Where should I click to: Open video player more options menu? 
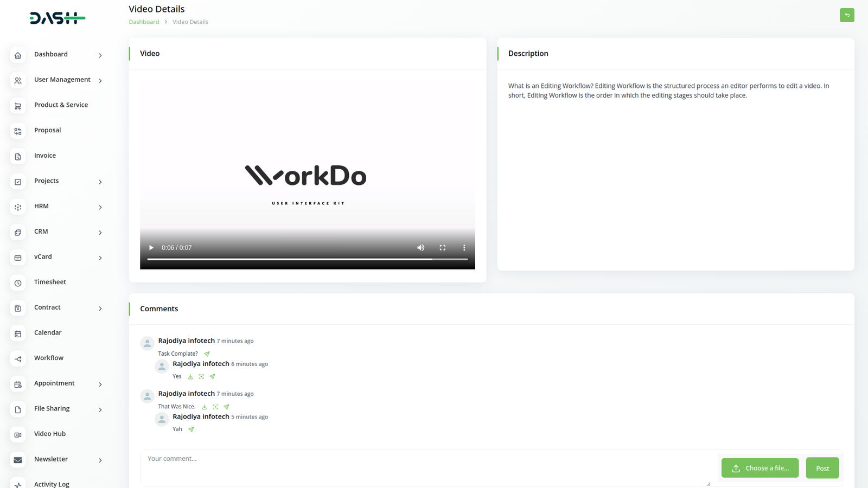[x=464, y=248]
